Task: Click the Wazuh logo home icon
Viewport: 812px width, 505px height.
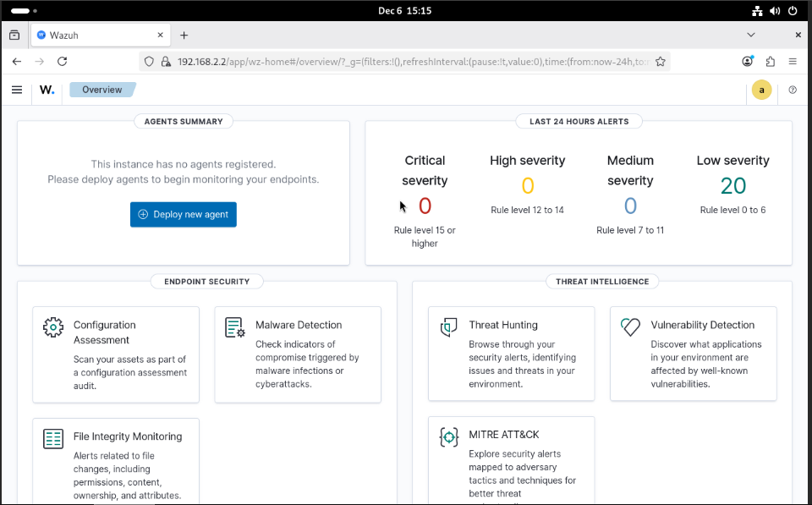Action: coord(47,90)
